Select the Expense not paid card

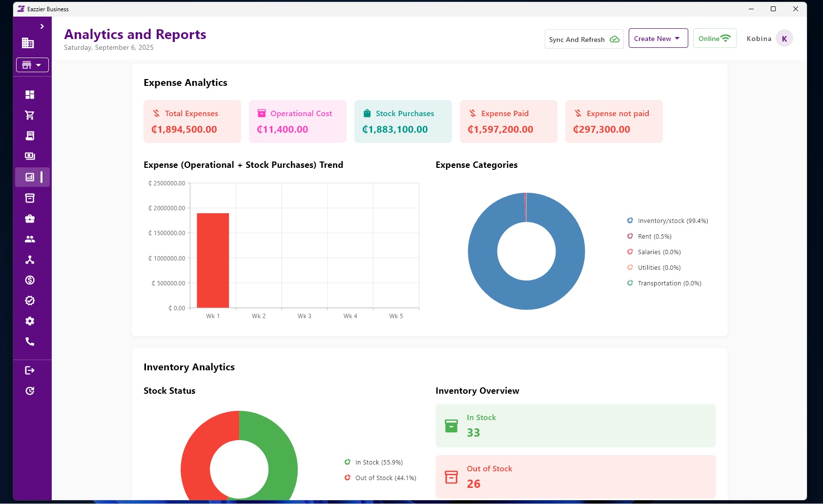tap(614, 121)
